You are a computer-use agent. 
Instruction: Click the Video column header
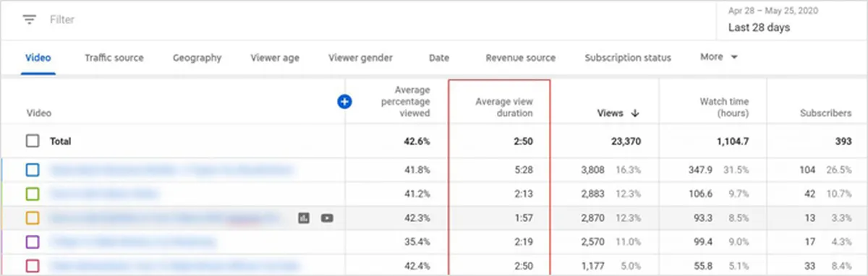(38, 113)
